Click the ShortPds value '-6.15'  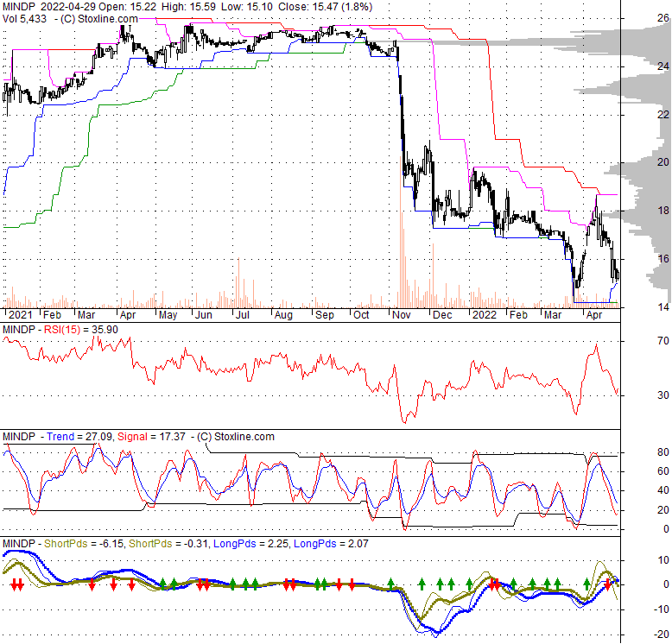[x=111, y=544]
